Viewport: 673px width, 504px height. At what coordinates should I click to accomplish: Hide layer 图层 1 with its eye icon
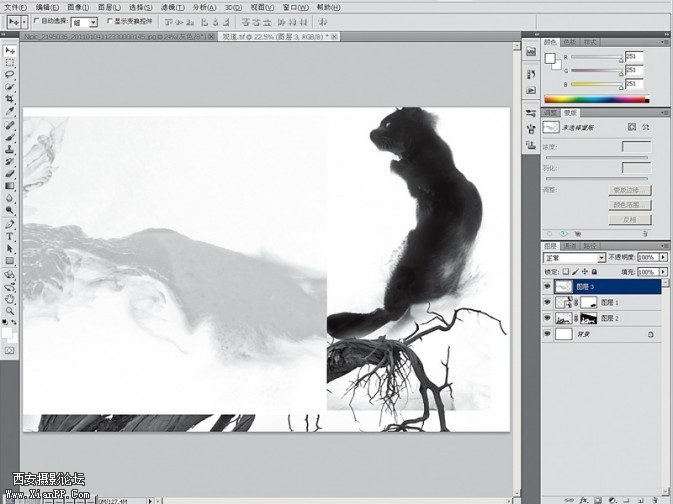click(x=547, y=302)
